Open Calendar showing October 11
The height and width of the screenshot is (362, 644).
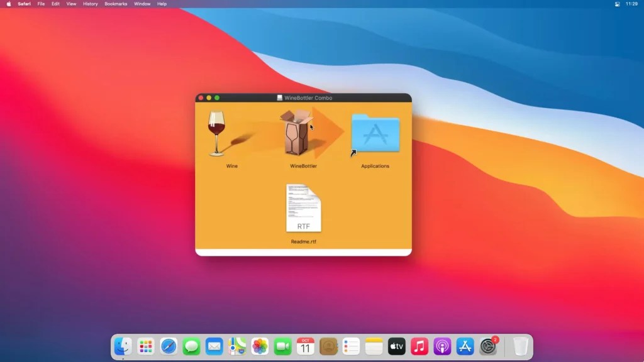click(304, 346)
